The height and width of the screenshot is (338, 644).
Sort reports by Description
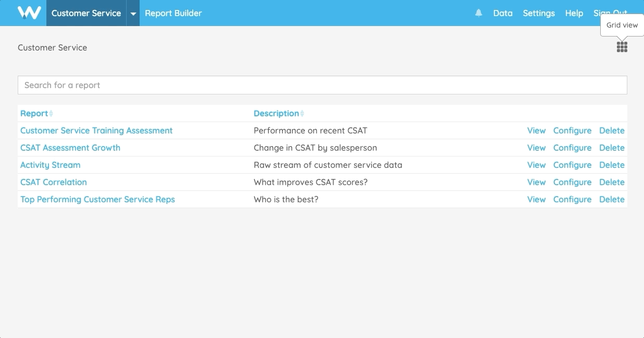276,113
